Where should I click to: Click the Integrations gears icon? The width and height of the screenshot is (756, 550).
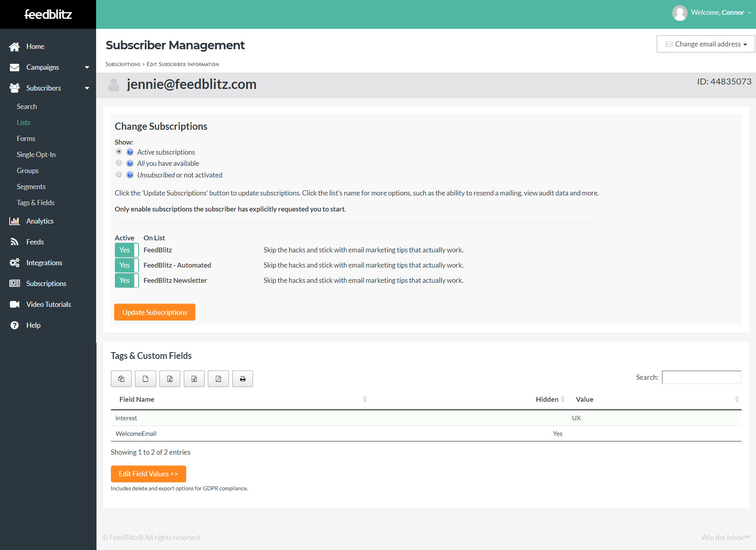[14, 263]
